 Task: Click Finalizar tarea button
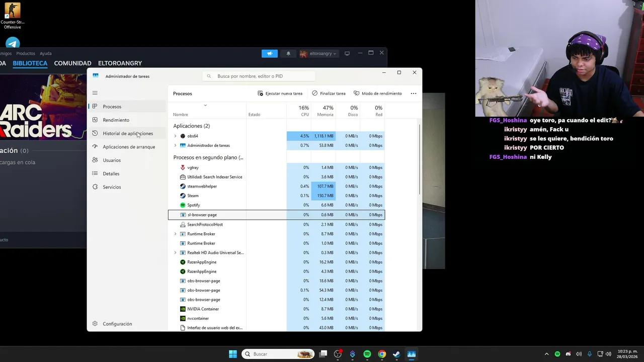(329, 94)
